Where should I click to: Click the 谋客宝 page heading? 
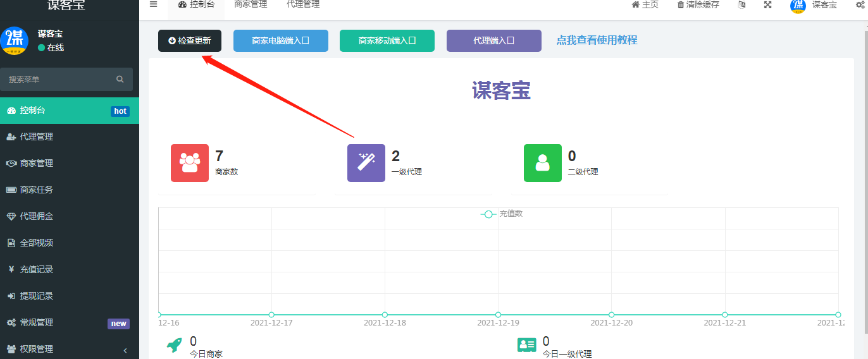click(501, 91)
